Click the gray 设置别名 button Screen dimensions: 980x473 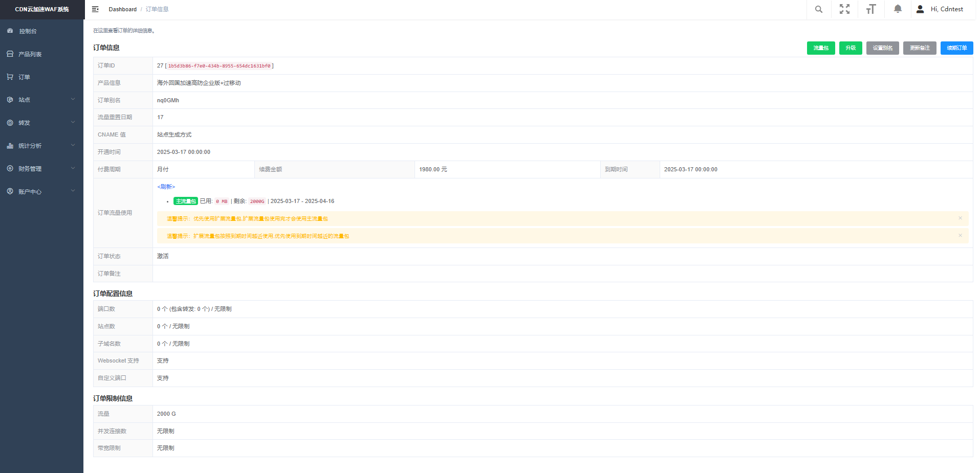point(882,48)
